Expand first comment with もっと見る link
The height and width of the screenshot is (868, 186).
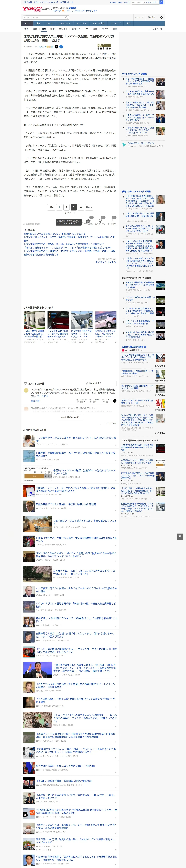pyautogui.click(x=43, y=396)
